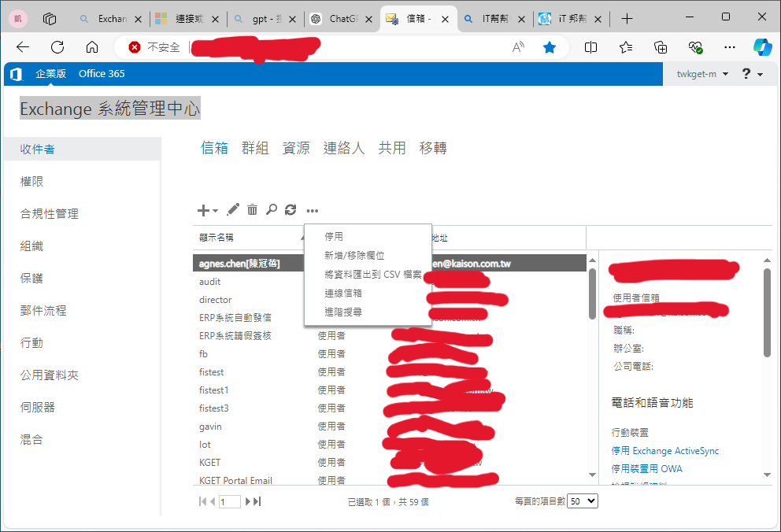Open 郵件流程 in left navigation

pyautogui.click(x=43, y=311)
